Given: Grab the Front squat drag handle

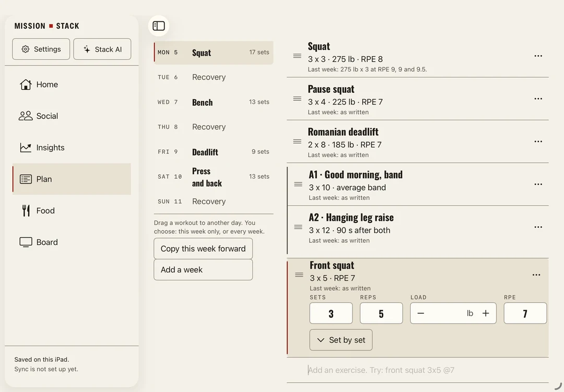Looking at the screenshot, I should 299,275.
